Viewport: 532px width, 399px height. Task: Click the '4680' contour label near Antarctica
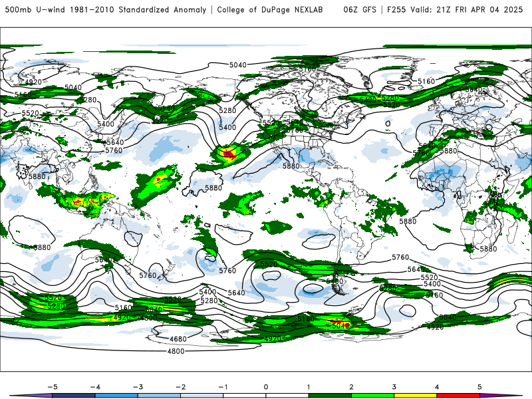coord(178,339)
